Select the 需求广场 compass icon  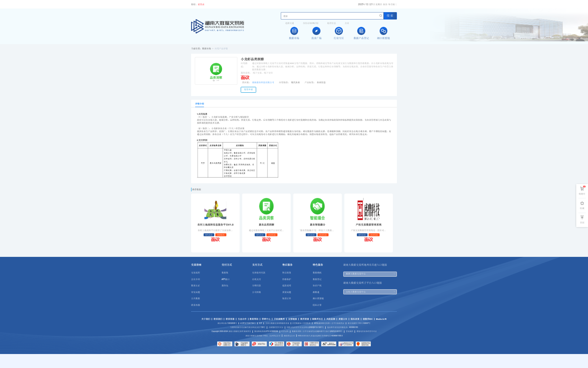point(316,32)
